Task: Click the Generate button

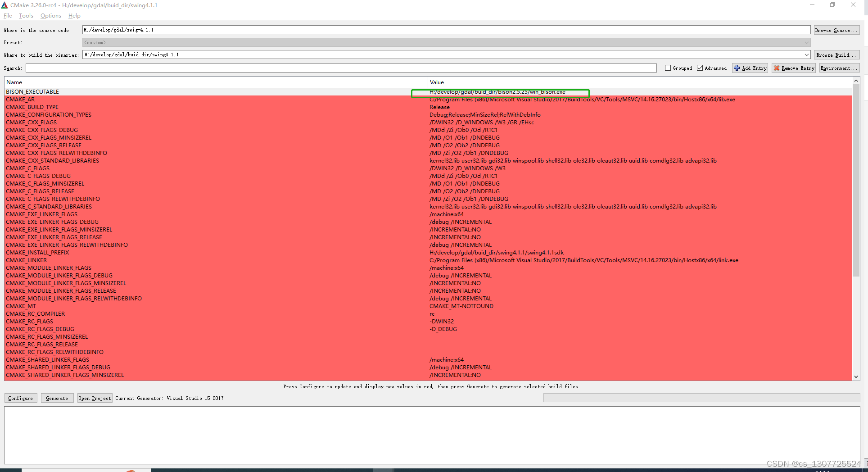Action: (57, 398)
